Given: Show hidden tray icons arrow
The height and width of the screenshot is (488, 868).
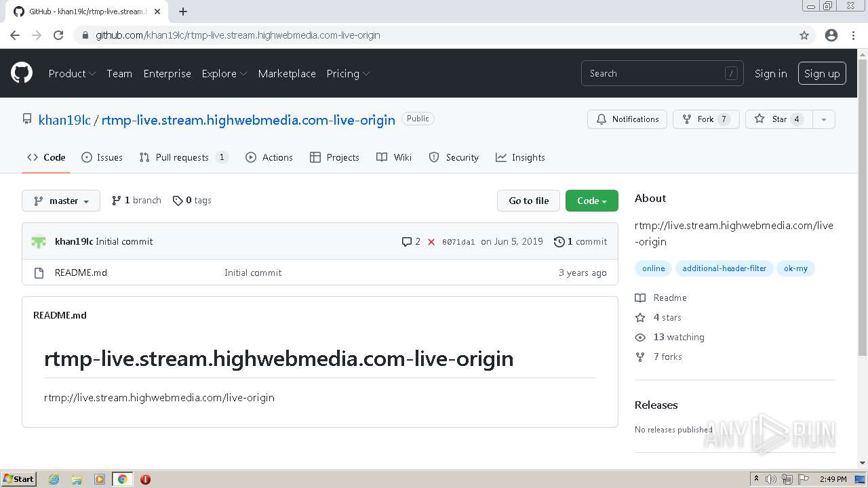Looking at the screenshot, I should (757, 479).
